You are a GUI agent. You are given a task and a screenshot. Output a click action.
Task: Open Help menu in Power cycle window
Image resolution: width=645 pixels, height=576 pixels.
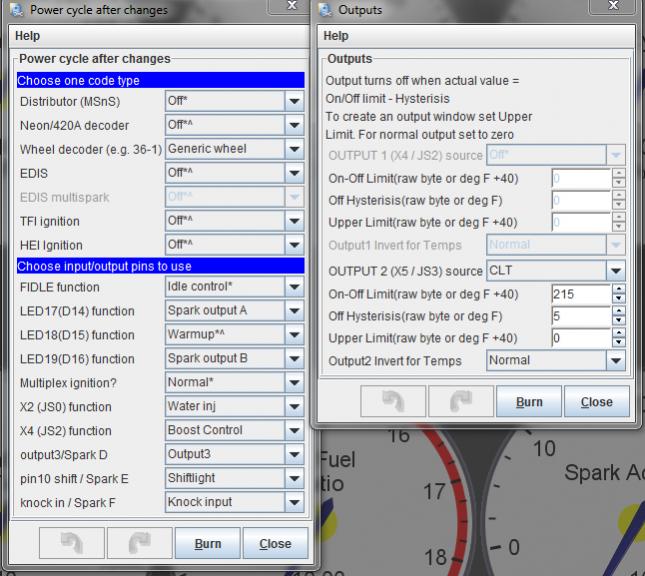pos(27,36)
